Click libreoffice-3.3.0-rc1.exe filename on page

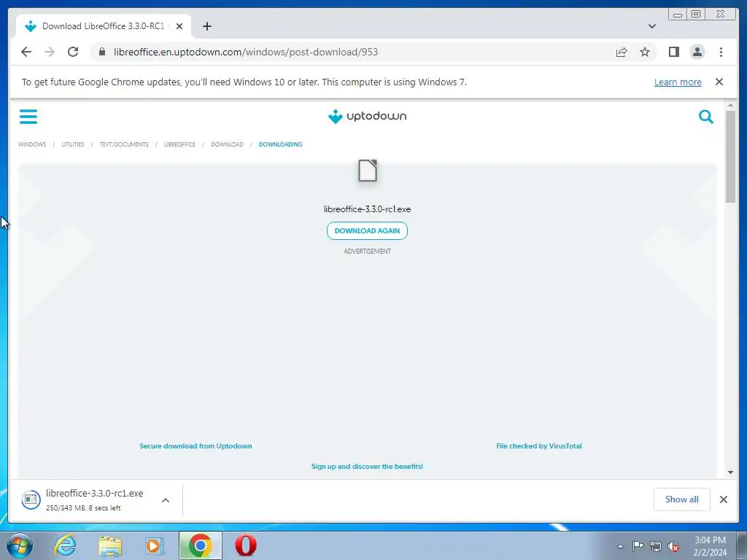[x=368, y=209]
